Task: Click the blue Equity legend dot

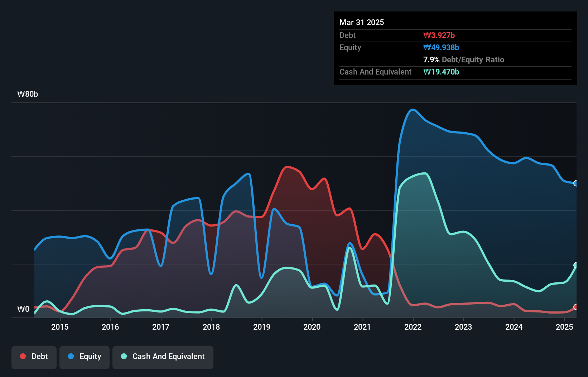Action: click(71, 356)
